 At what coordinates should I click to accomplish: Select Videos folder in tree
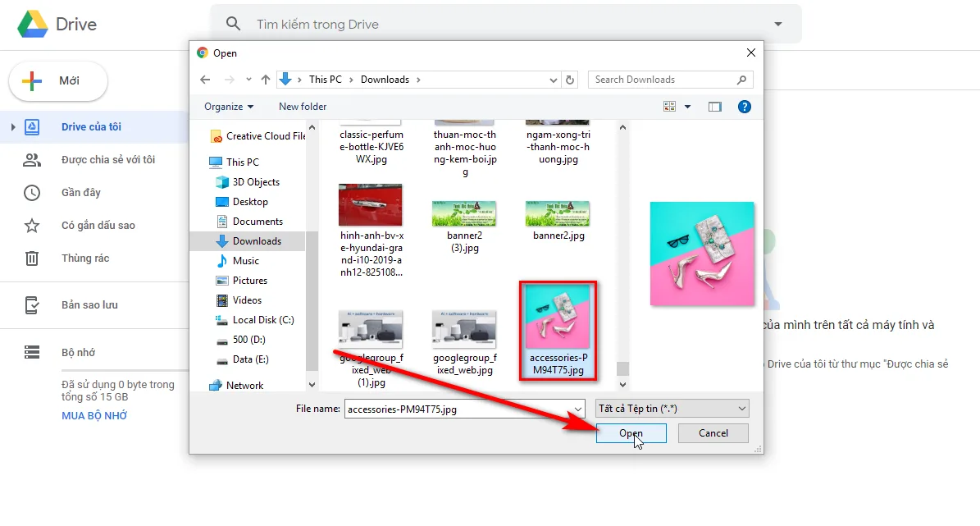pyautogui.click(x=239, y=300)
